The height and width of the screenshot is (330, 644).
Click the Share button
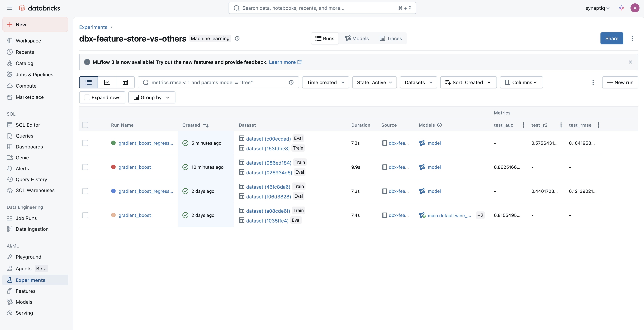(x=612, y=38)
